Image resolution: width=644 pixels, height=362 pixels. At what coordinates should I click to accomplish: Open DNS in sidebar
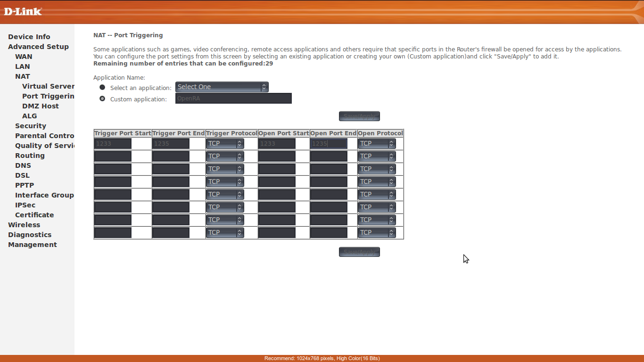click(23, 165)
